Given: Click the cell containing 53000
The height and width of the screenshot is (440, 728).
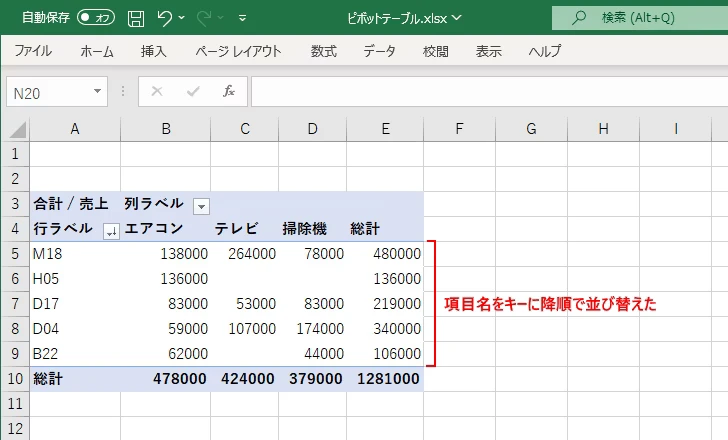Looking at the screenshot, I should (x=245, y=304).
